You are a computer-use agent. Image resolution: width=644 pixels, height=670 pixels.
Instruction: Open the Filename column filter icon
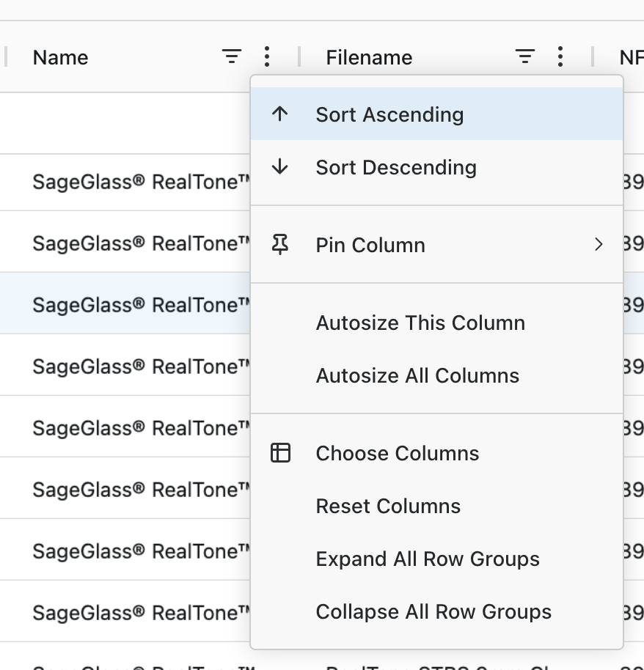pos(525,56)
